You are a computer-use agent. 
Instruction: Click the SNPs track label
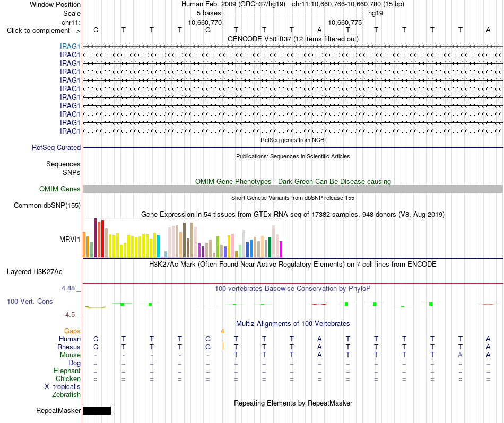point(72,172)
